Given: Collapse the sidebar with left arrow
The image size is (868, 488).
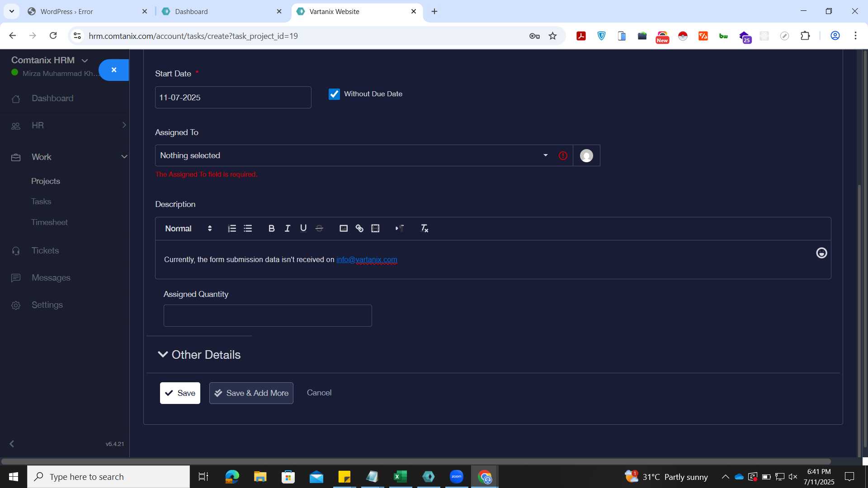Looking at the screenshot, I should pos(12,444).
